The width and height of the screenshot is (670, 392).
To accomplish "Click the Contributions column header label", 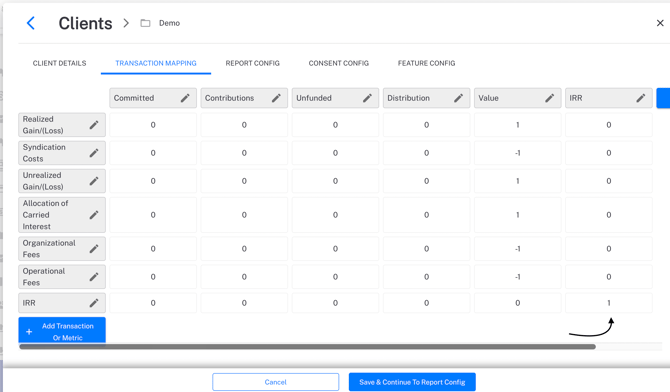I will pos(229,98).
